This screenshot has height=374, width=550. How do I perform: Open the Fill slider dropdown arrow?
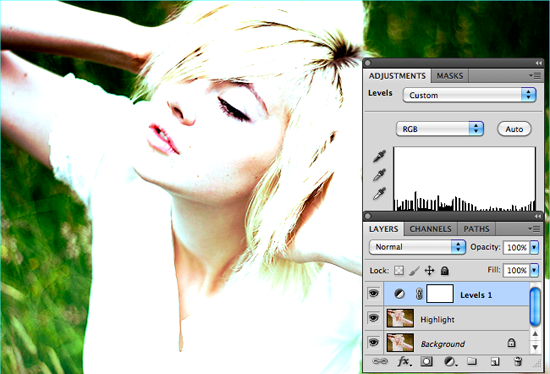[534, 270]
